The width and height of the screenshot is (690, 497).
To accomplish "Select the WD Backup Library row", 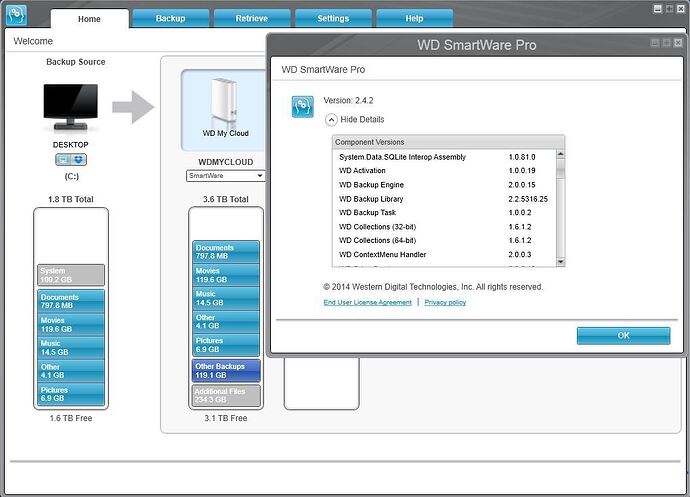I will 444,199.
